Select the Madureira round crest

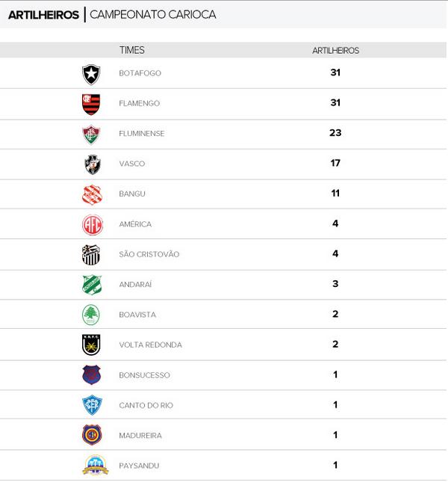[x=91, y=436]
